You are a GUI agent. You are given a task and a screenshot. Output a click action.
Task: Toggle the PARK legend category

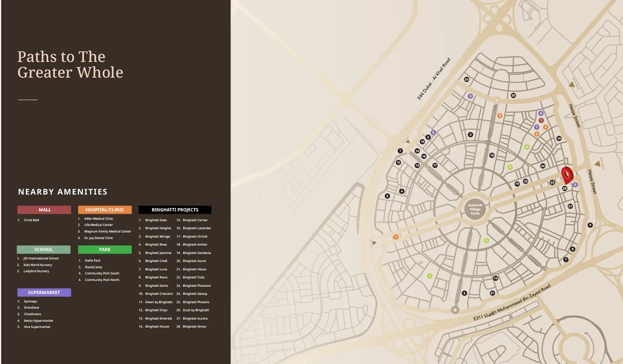point(105,249)
